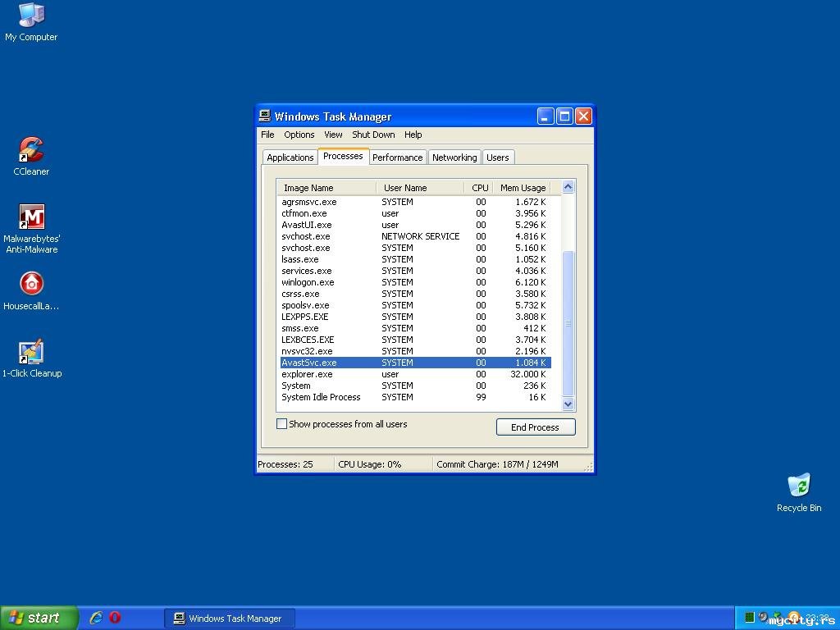Select the ctfmon.exe process
Viewport: 840px width, 630px height.
click(x=415, y=213)
